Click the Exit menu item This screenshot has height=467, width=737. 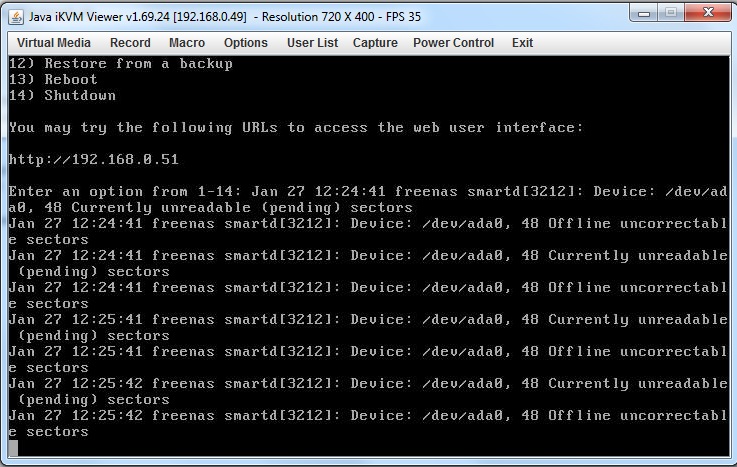(x=522, y=43)
